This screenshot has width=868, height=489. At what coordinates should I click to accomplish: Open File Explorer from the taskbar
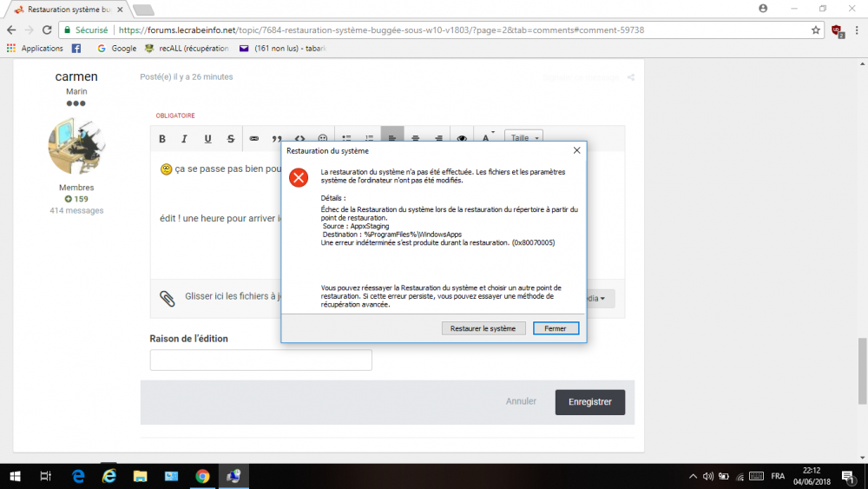click(x=140, y=476)
